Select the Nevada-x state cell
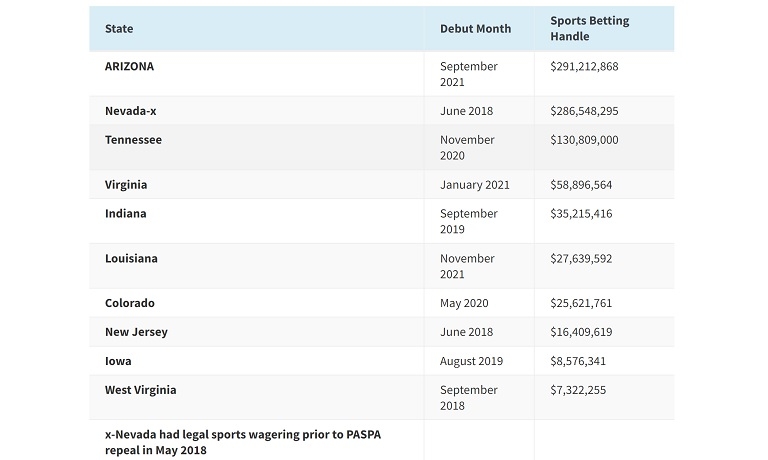 coord(131,111)
